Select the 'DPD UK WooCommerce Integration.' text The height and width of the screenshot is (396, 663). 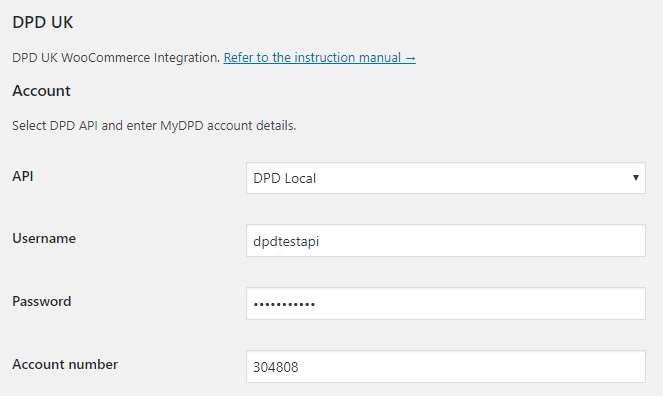pos(116,57)
